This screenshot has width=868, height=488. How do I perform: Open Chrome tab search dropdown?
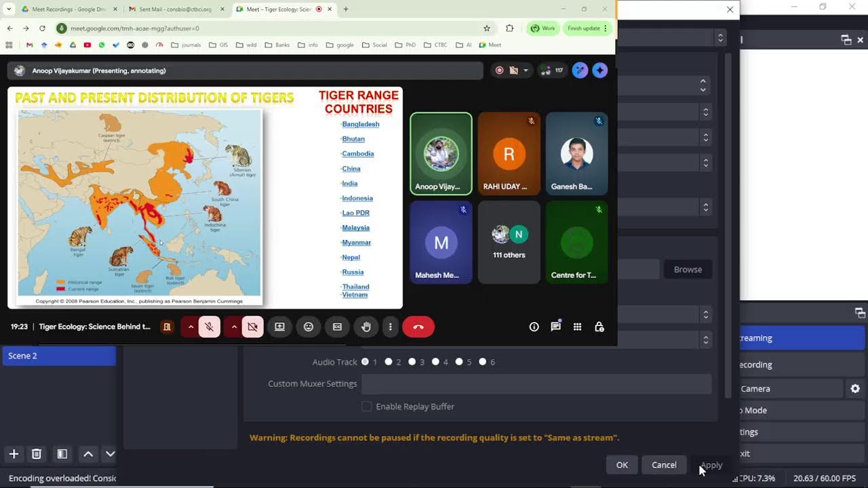click(9, 9)
